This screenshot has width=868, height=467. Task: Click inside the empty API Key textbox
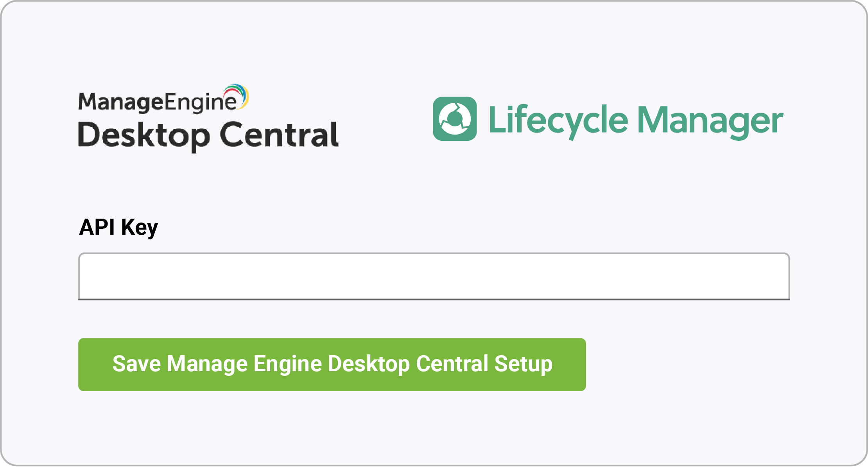click(x=434, y=277)
